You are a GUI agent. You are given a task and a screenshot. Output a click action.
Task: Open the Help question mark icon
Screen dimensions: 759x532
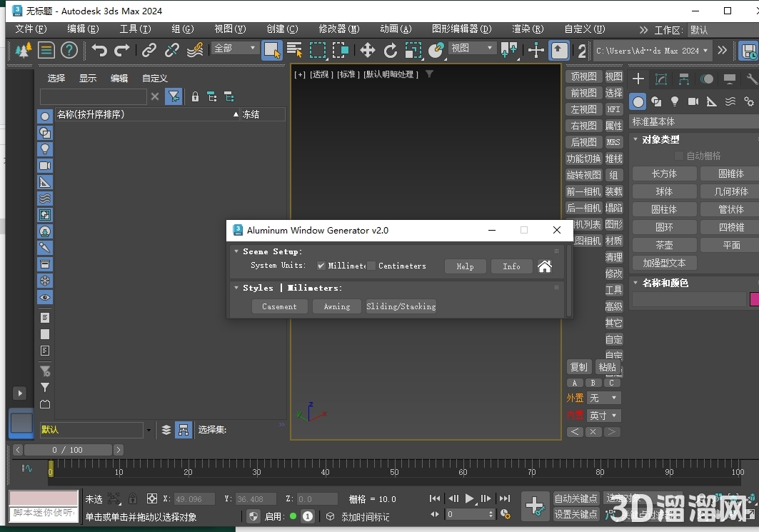coord(69,50)
